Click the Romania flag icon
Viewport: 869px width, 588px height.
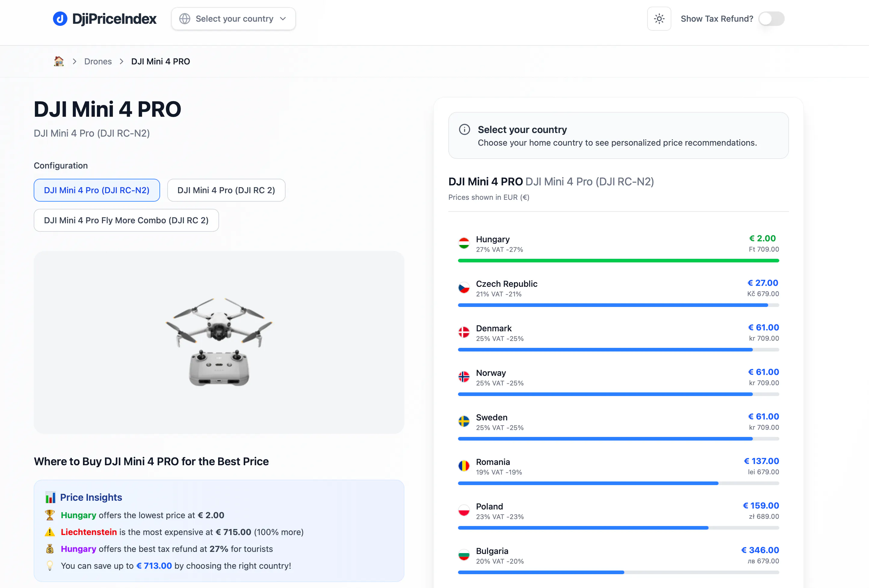click(x=464, y=466)
